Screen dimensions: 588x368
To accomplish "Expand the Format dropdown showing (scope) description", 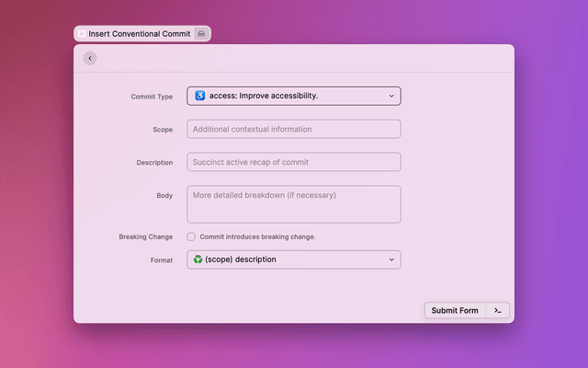I will 293,259.
